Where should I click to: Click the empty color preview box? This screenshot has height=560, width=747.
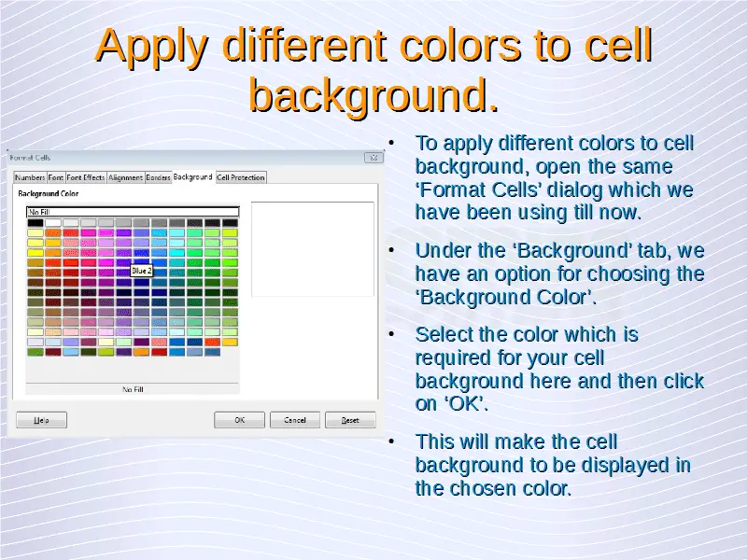click(312, 248)
